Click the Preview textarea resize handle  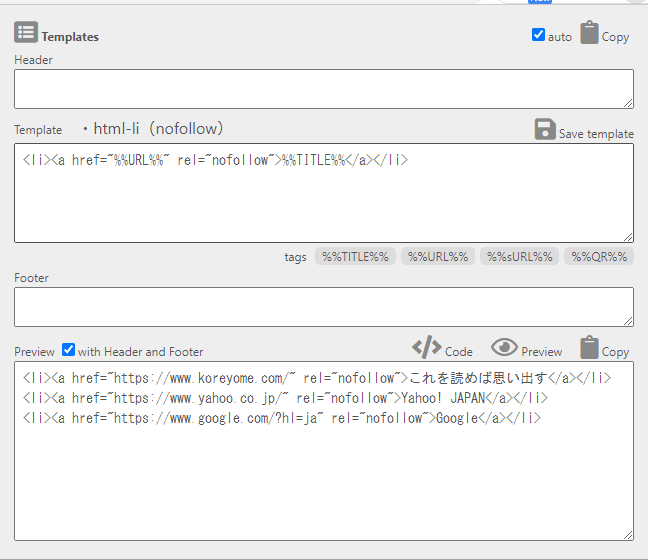[628, 535]
